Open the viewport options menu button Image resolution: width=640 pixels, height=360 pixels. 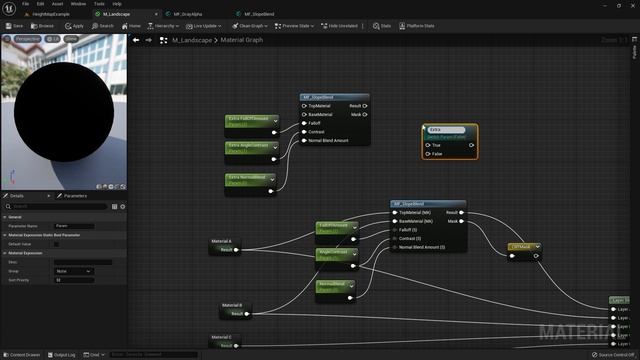coord(7,39)
